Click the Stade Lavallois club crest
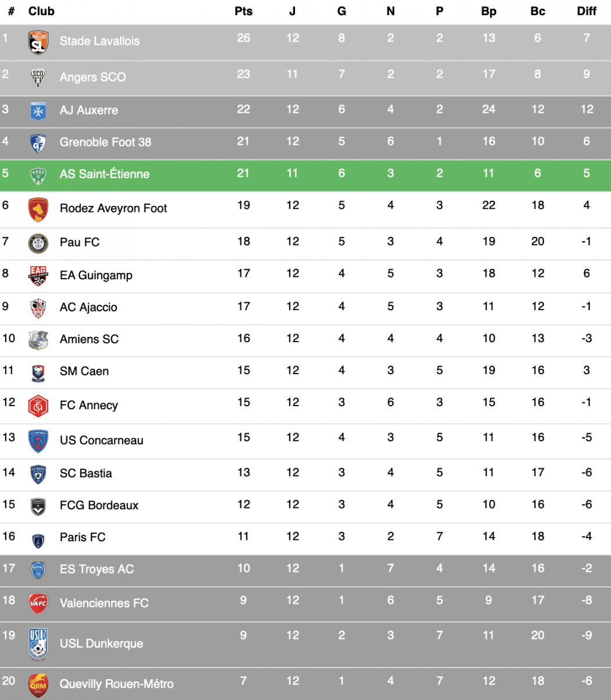The height and width of the screenshot is (700, 611). (38, 42)
